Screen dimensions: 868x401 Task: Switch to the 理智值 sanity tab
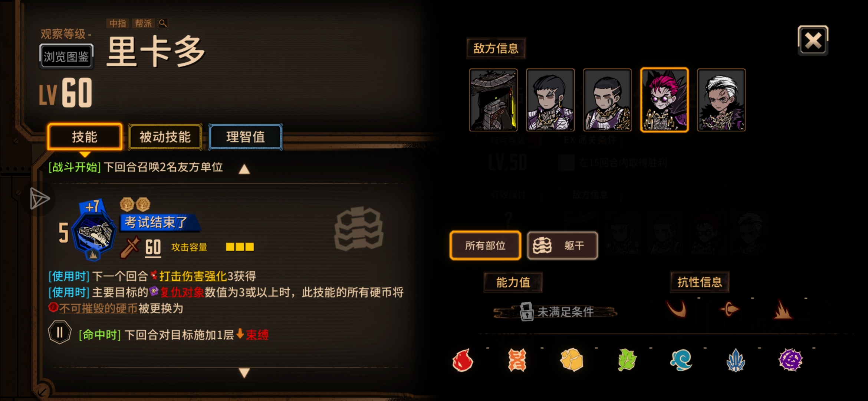[246, 137]
